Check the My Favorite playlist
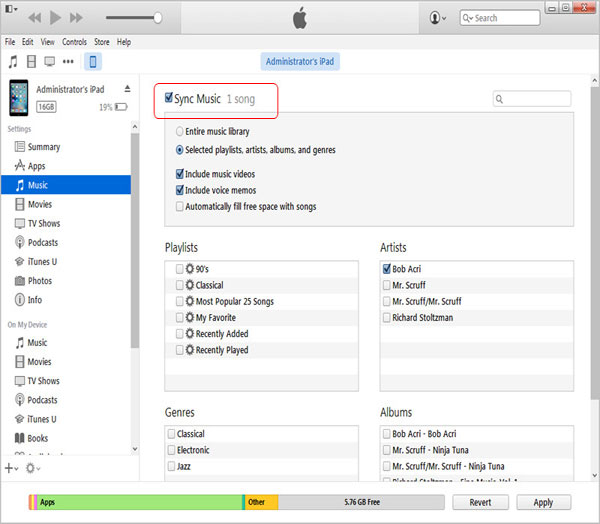Viewport: 600px width, 524px height. (179, 317)
